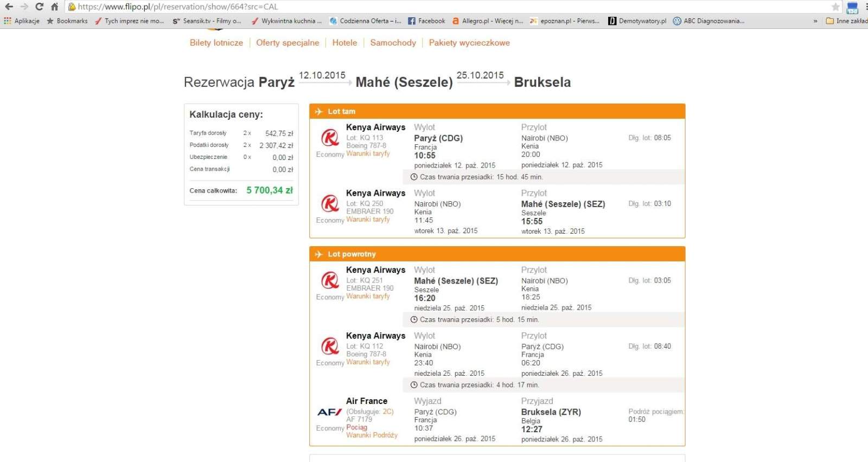
Task: Open the Facebook bookmark
Action: tap(426, 21)
